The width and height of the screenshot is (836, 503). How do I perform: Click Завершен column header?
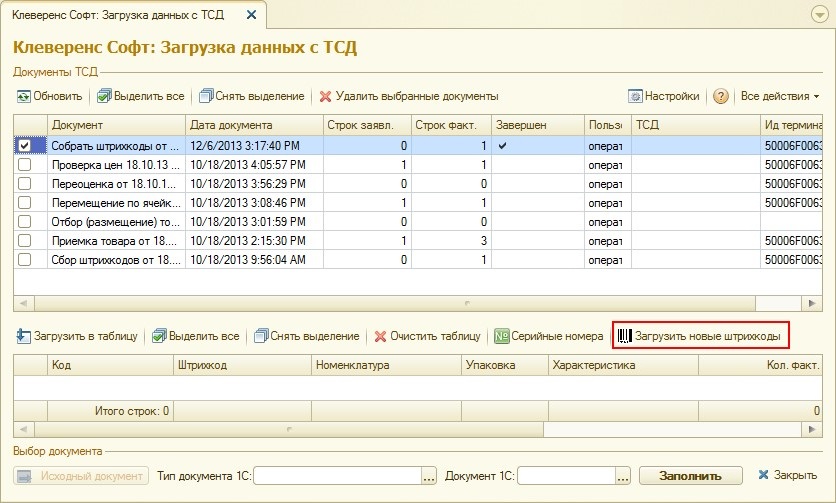[x=538, y=125]
